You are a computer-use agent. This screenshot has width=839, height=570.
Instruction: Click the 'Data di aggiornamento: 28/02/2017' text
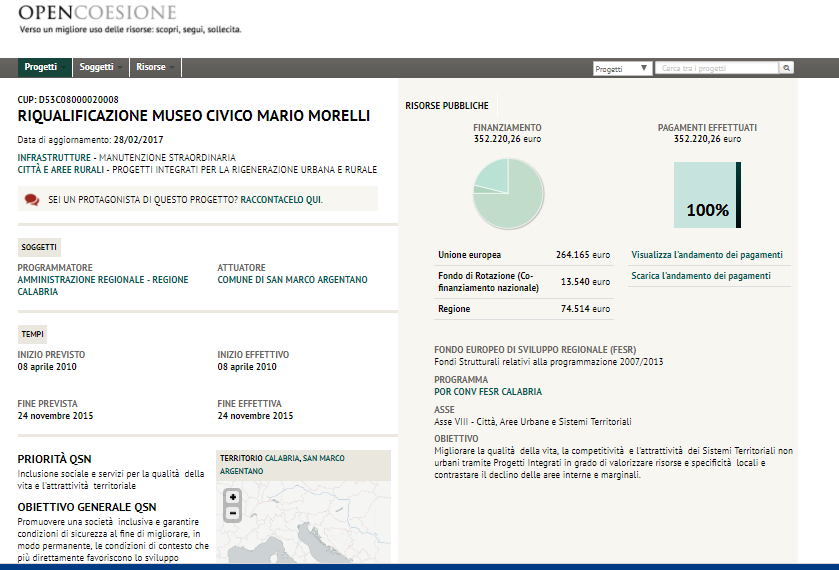pos(90,140)
